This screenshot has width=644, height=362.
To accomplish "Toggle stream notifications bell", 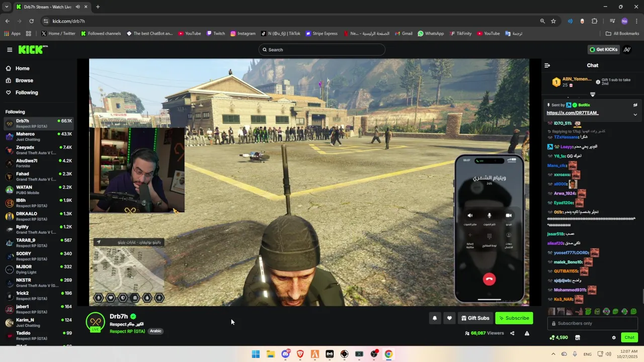I will pyautogui.click(x=435, y=318).
